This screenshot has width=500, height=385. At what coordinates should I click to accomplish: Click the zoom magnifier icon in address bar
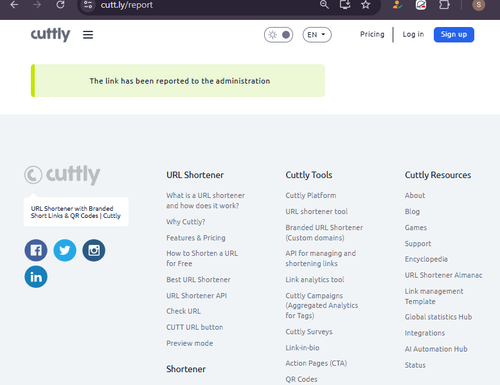[x=324, y=5]
